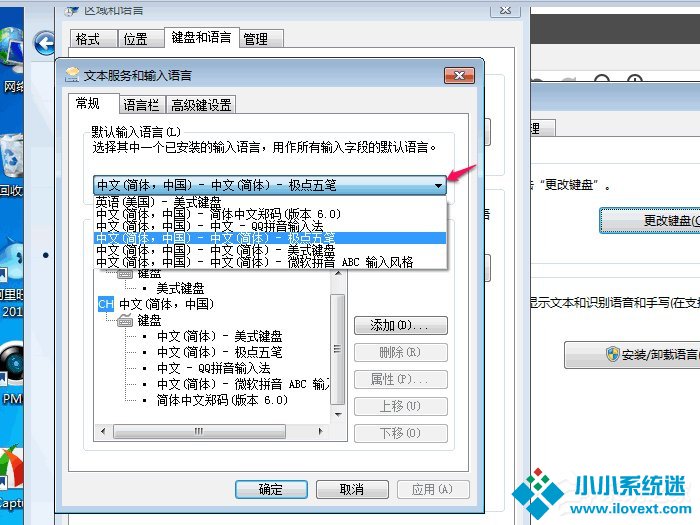This screenshot has height=525, width=700.
Task: Open the network desktop icon
Action: click(x=11, y=60)
